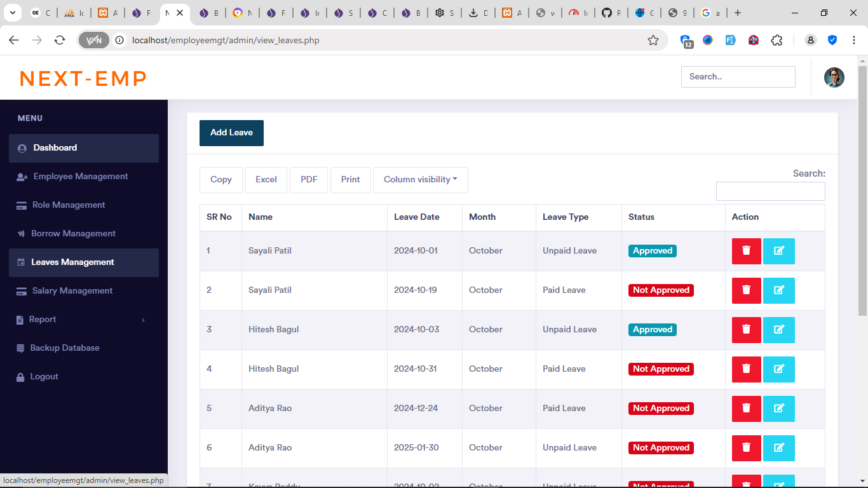Edit leave row number 6
868x488 pixels.
click(778, 448)
